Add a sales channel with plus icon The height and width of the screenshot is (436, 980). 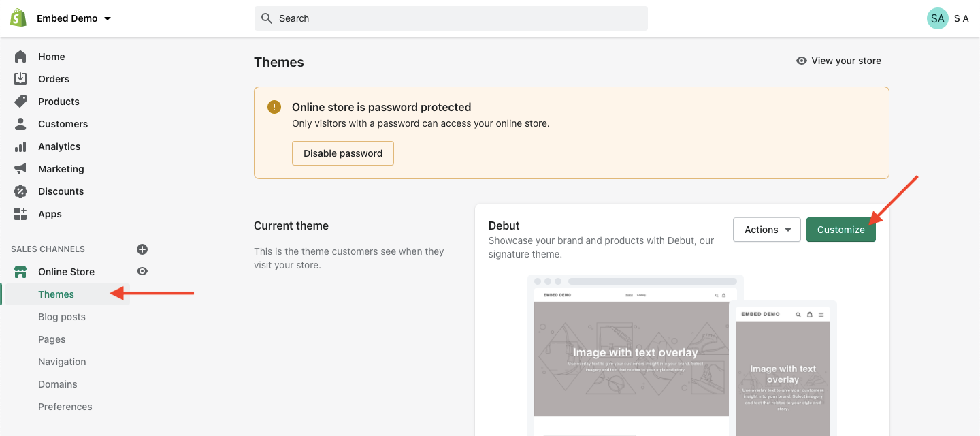(142, 249)
